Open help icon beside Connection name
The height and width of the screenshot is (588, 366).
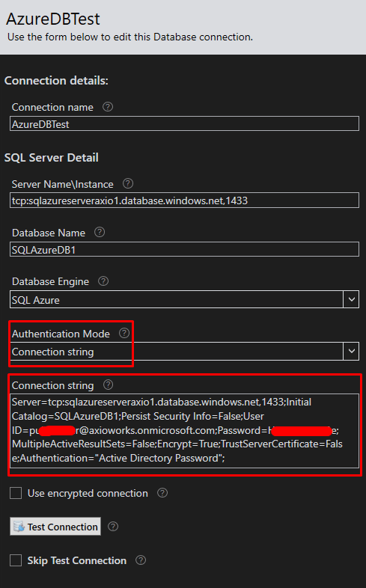coord(108,107)
